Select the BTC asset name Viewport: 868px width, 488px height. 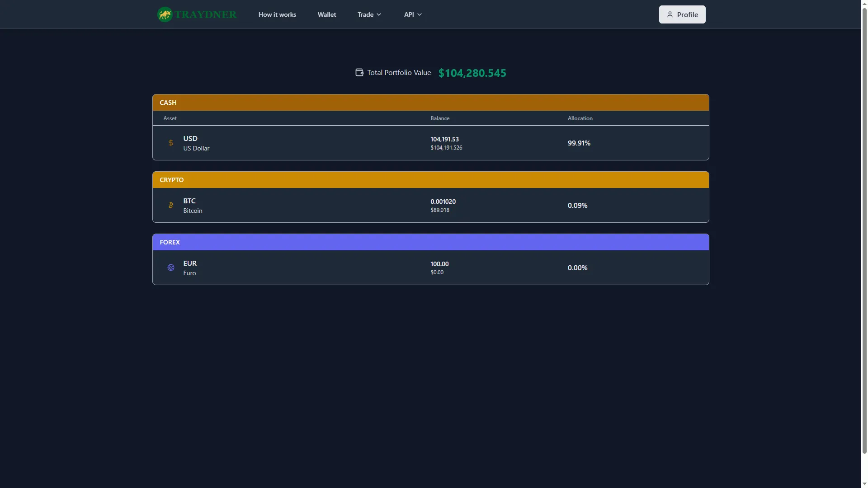pyautogui.click(x=189, y=201)
